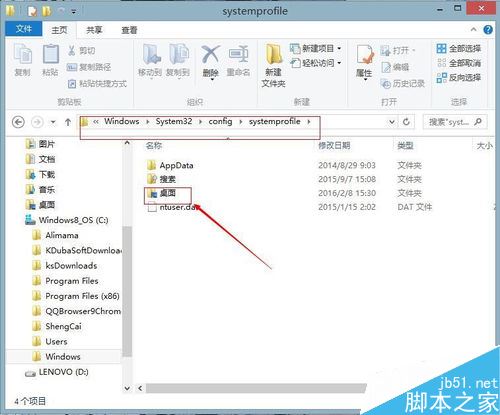Open the New item dropdown
This screenshot has height=415, width=500.
(315, 49)
